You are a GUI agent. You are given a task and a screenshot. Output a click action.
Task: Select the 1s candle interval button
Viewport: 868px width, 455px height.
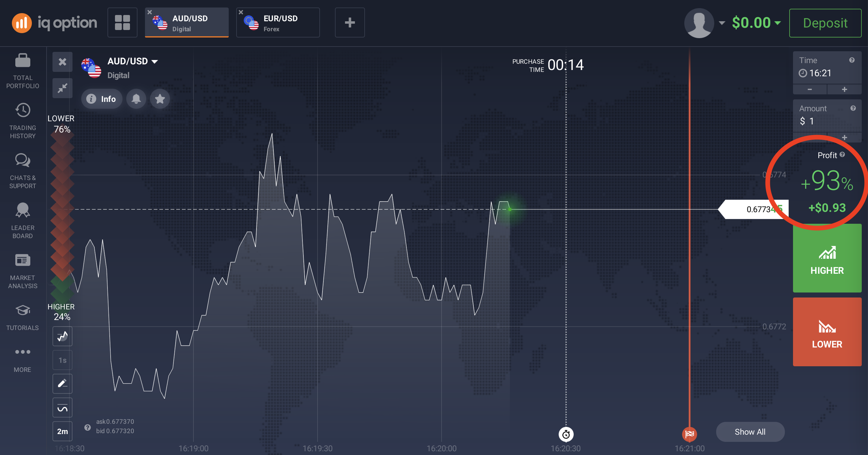click(x=62, y=360)
